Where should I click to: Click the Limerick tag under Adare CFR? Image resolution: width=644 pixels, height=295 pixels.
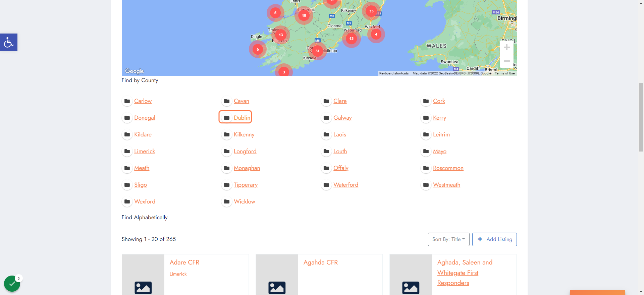point(178,274)
